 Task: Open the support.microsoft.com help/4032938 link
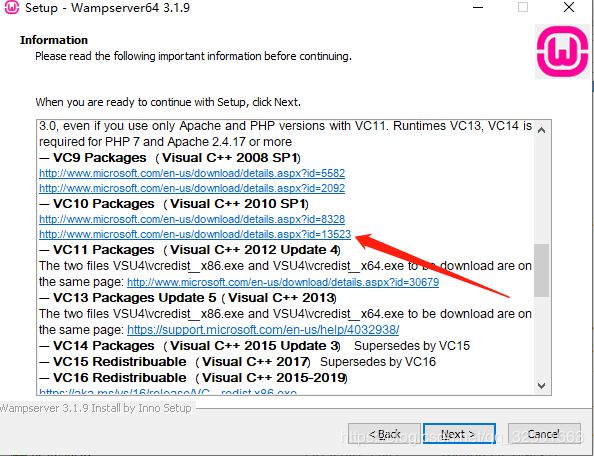pyautogui.click(x=263, y=330)
